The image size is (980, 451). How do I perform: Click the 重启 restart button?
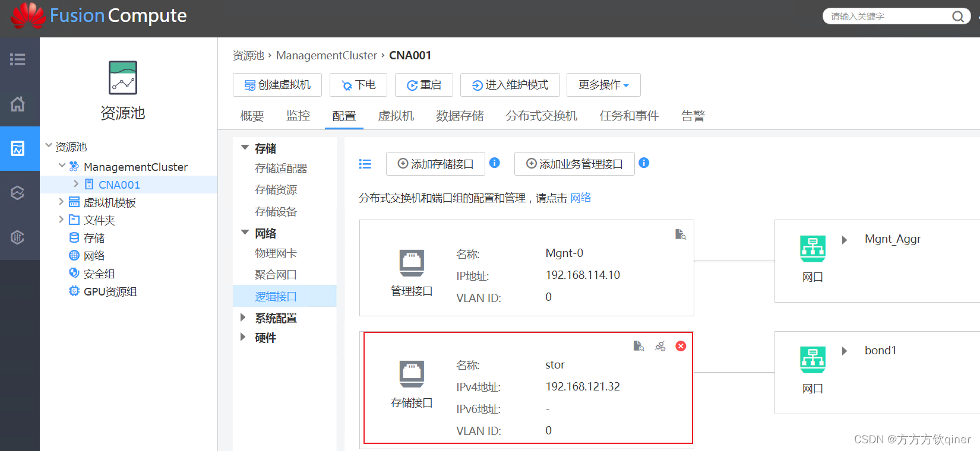pos(424,85)
